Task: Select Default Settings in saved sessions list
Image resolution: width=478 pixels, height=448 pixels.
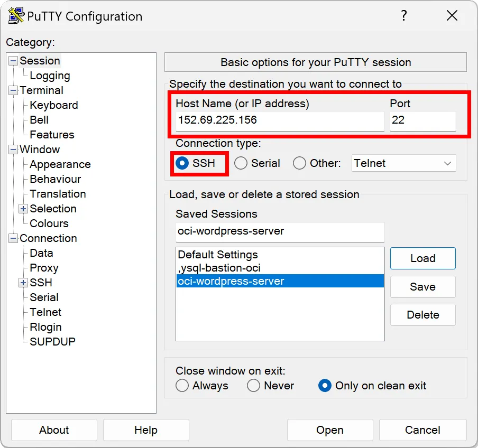Action: [x=218, y=255]
